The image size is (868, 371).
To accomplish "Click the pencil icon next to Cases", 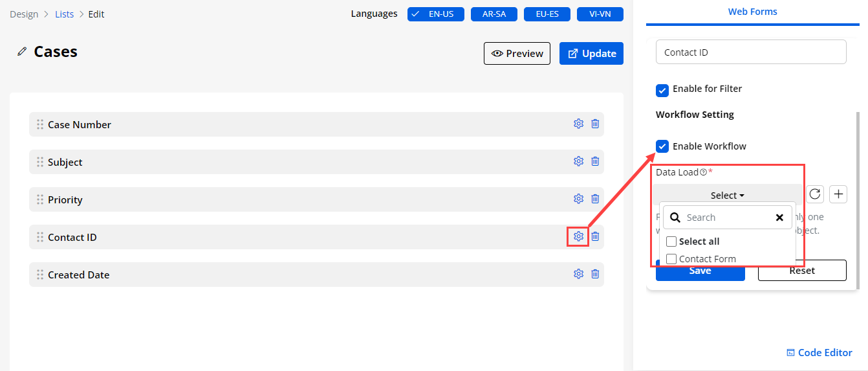I will click(22, 52).
